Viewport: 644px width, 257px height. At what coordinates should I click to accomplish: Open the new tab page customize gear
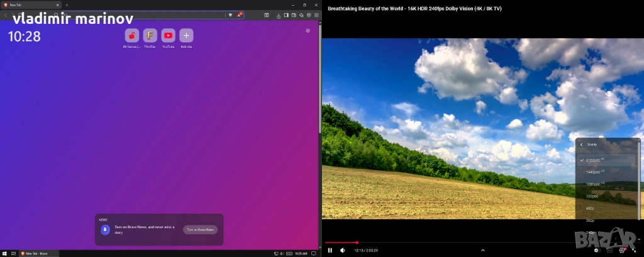point(308,30)
